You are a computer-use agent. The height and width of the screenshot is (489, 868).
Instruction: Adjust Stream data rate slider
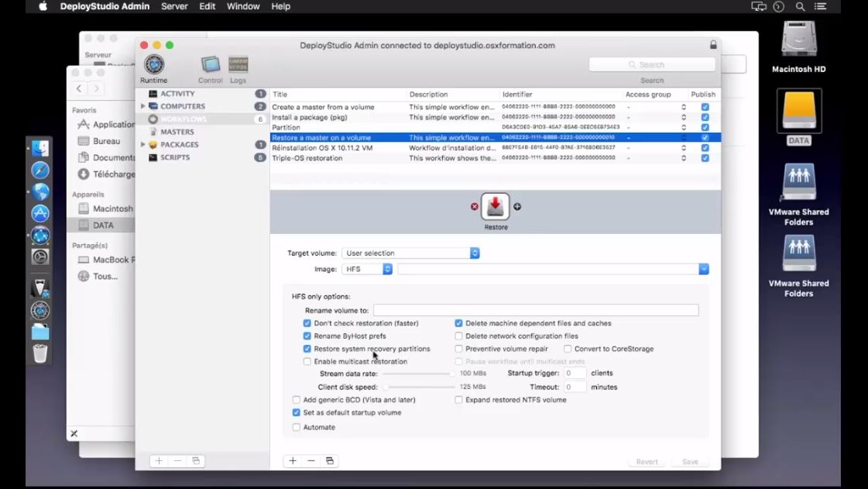[x=419, y=374]
